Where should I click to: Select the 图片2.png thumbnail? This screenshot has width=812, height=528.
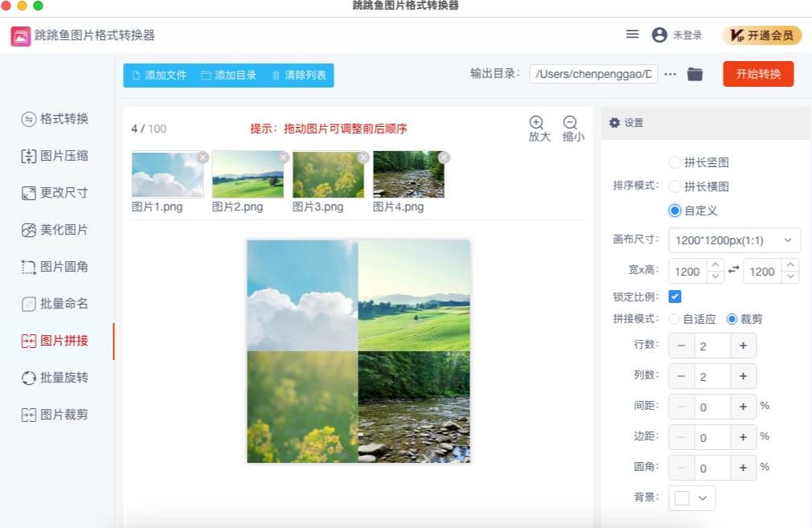click(x=248, y=174)
